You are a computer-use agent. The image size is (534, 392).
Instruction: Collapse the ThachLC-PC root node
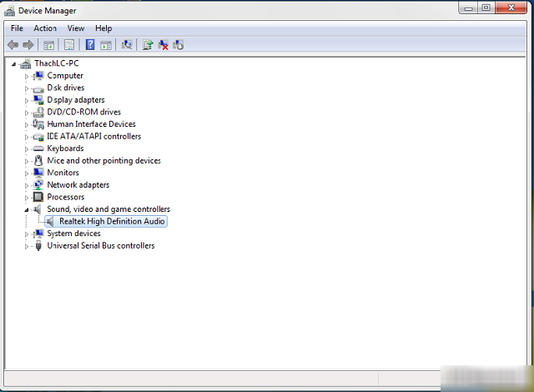coord(14,63)
